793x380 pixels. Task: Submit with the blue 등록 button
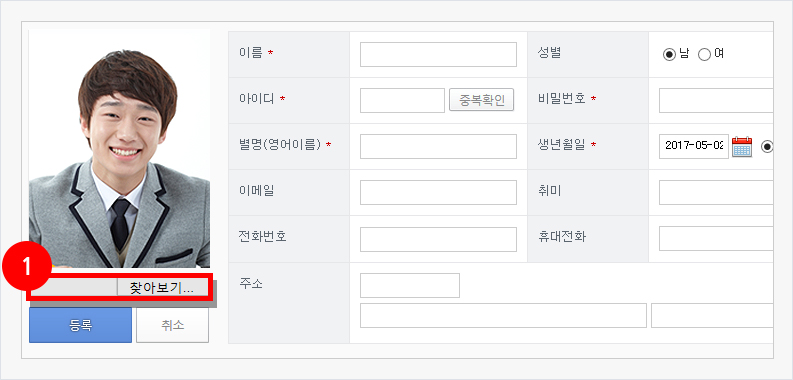80,325
